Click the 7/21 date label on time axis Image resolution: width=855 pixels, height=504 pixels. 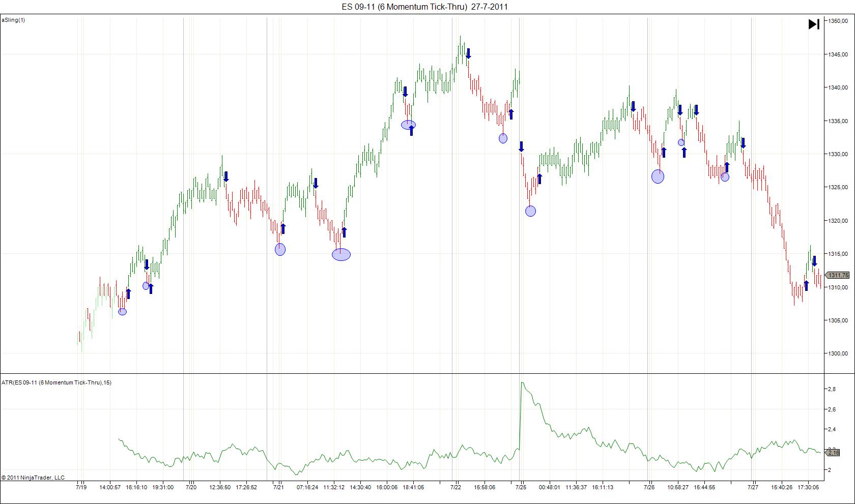pyautogui.click(x=278, y=487)
